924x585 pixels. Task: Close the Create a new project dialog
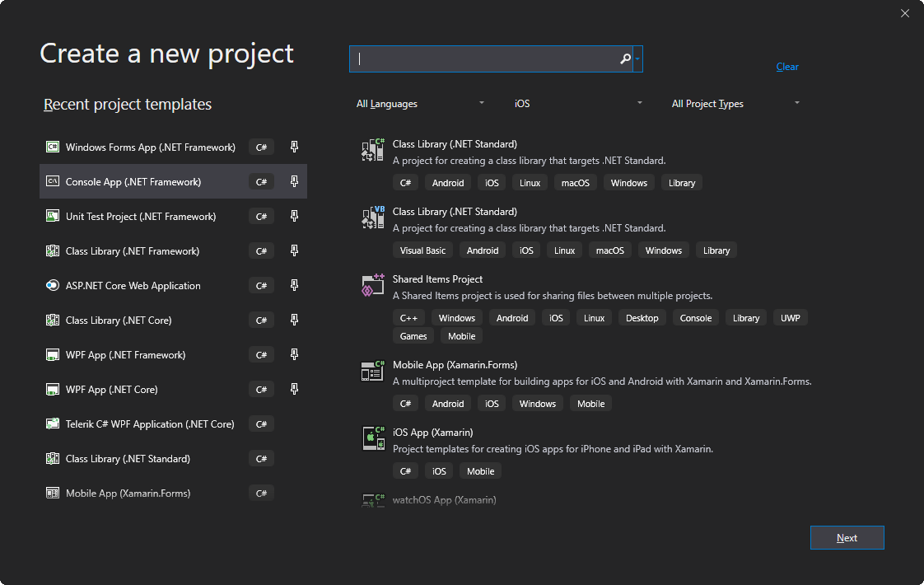click(x=905, y=13)
